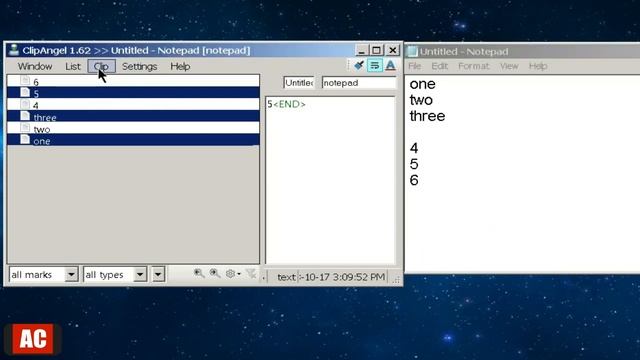Open the all marks dropdown arrow
The height and width of the screenshot is (360, 640).
(x=71, y=274)
